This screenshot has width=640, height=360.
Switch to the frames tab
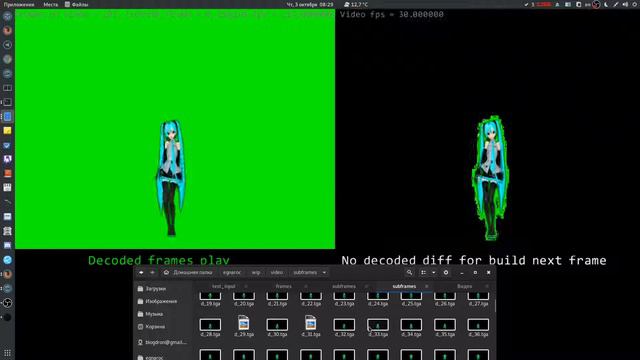(283, 286)
